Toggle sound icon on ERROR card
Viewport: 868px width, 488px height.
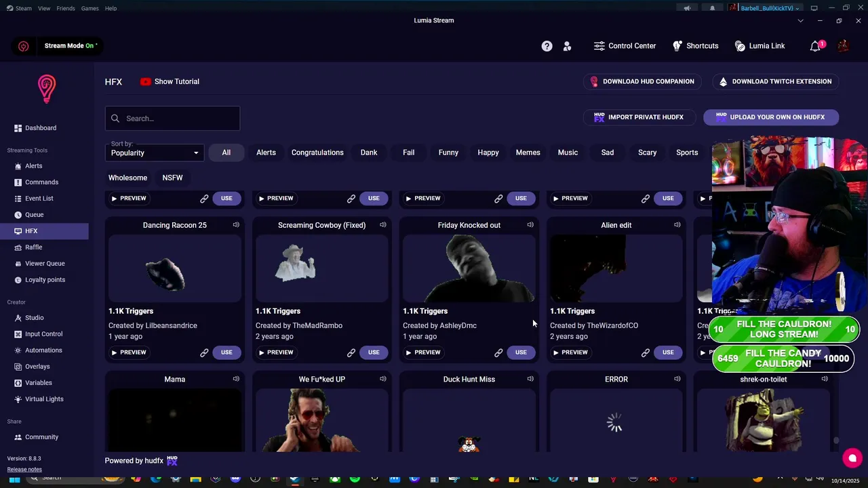click(x=677, y=379)
